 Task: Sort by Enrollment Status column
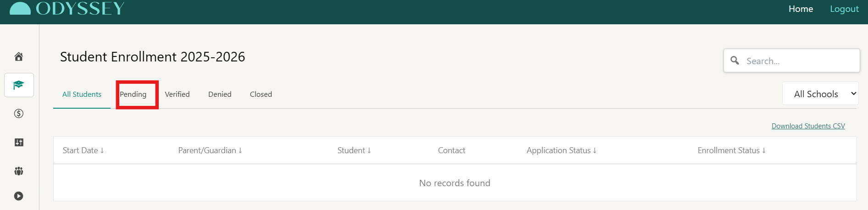pyautogui.click(x=731, y=150)
